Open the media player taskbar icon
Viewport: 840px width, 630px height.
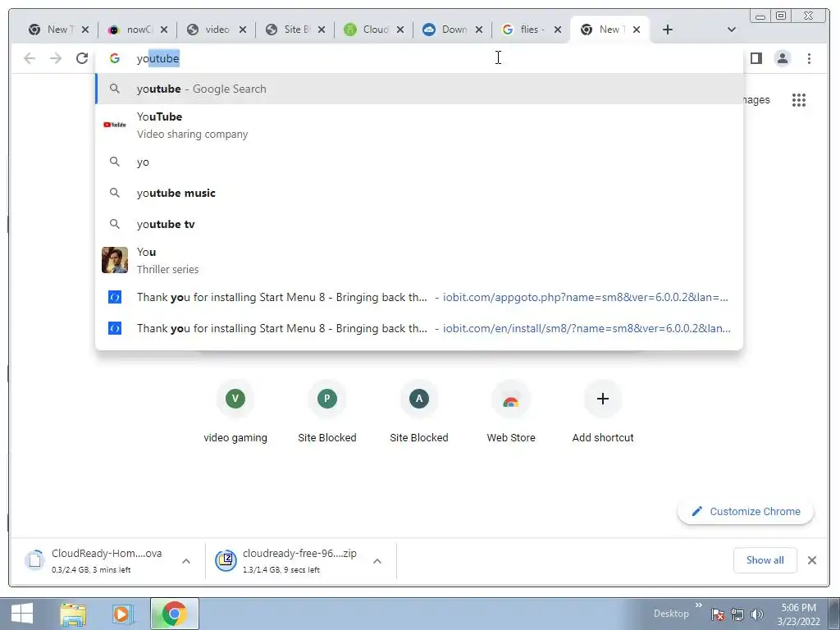pyautogui.click(x=123, y=614)
